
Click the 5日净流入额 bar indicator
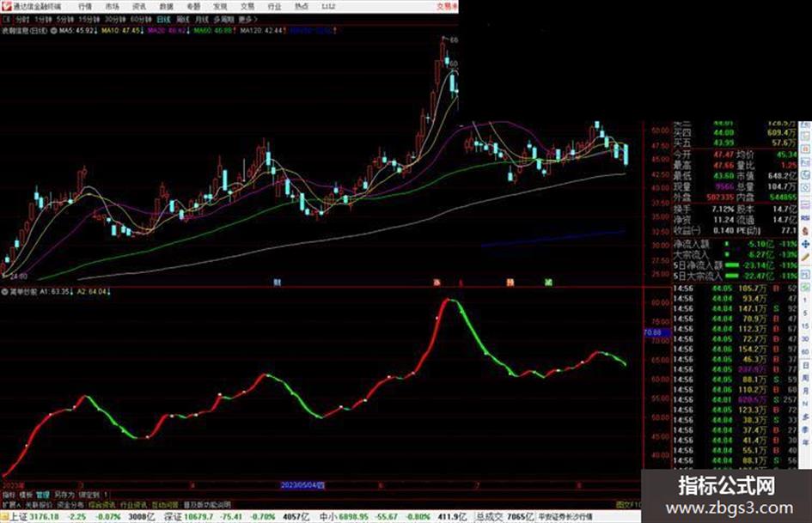tap(731, 265)
